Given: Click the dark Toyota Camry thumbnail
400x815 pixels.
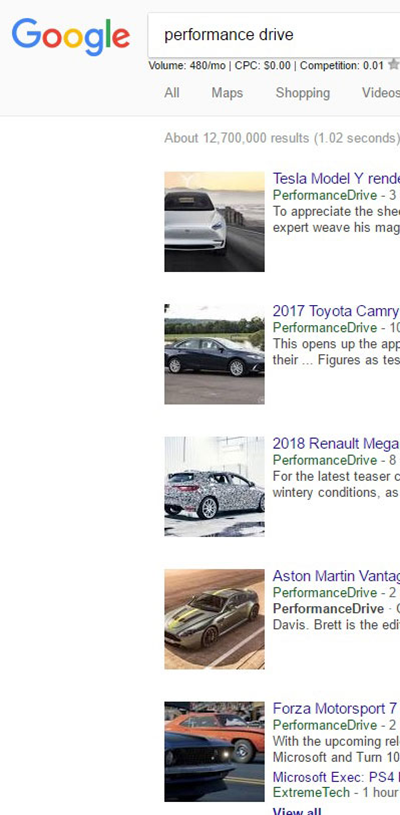Looking at the screenshot, I should (x=215, y=354).
